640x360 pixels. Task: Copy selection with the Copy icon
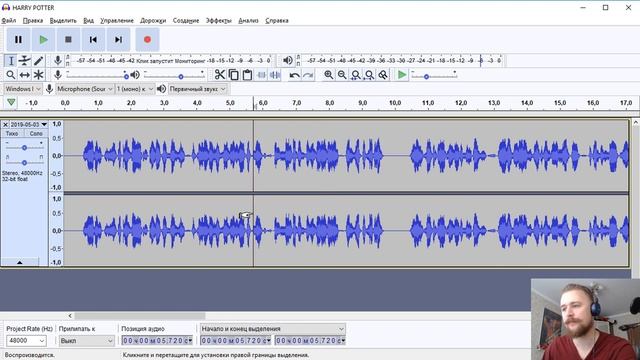pos(233,75)
